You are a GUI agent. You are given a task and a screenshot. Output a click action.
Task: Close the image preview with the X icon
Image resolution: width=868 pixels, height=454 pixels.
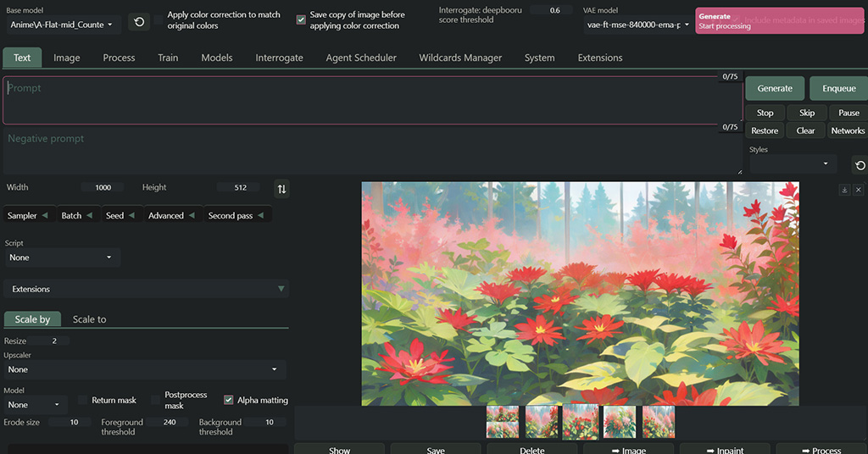coord(858,191)
